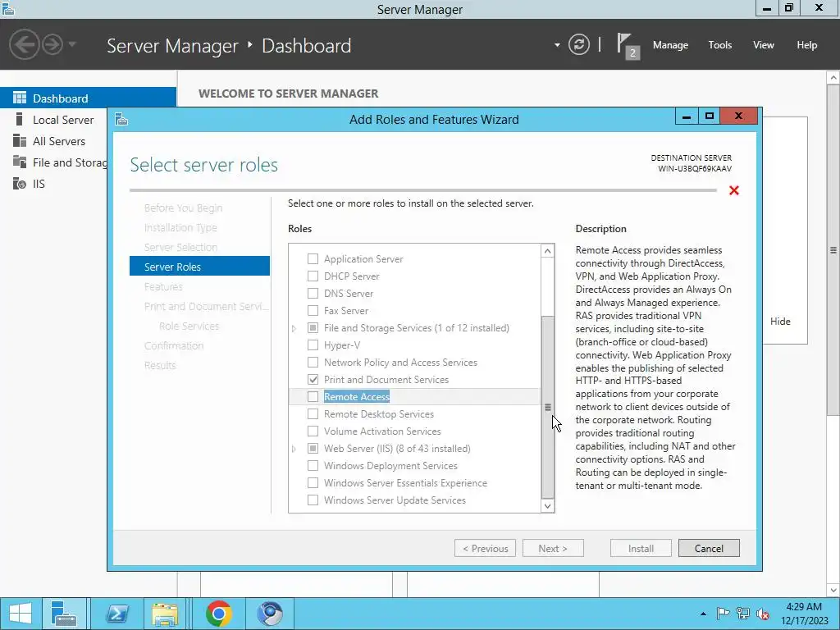
Task: Expand Web Server (IIS) tree node
Action: [294, 449]
